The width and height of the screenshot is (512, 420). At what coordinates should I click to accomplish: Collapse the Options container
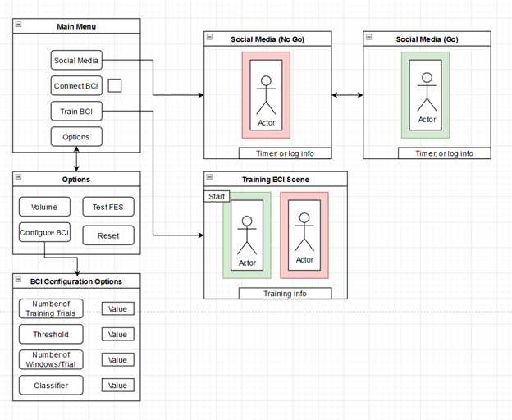coord(18,178)
